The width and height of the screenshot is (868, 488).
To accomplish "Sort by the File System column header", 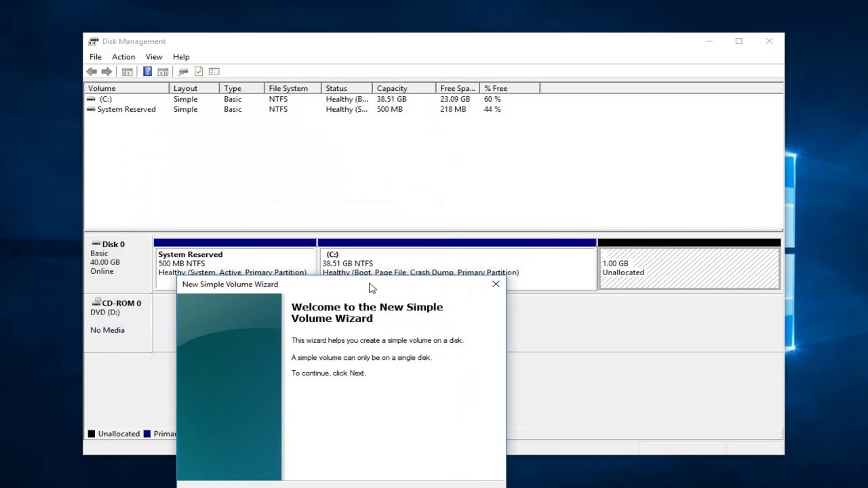I will tap(288, 88).
